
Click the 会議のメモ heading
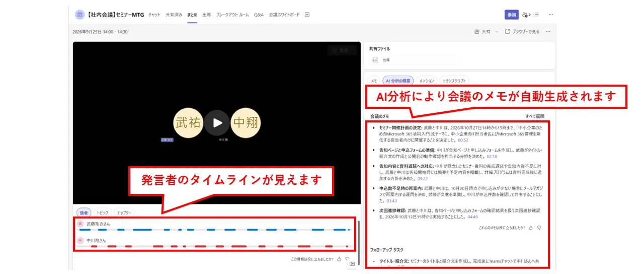(x=379, y=116)
